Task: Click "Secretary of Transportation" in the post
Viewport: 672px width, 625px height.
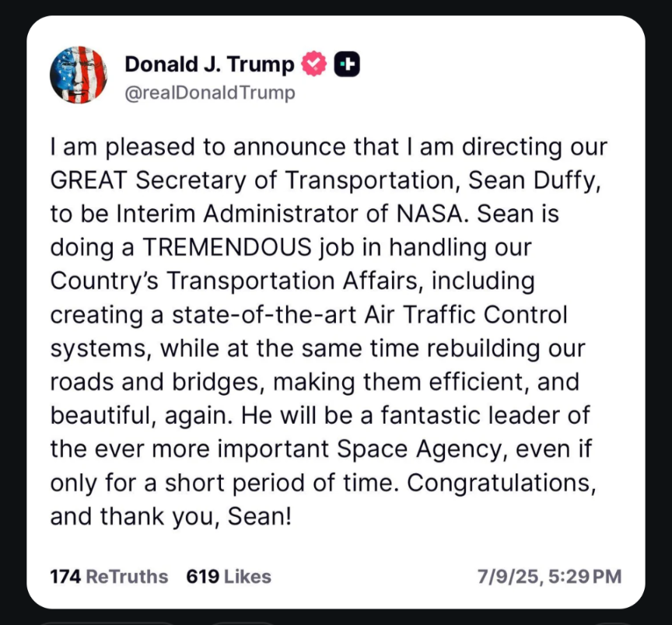Action: click(x=296, y=180)
